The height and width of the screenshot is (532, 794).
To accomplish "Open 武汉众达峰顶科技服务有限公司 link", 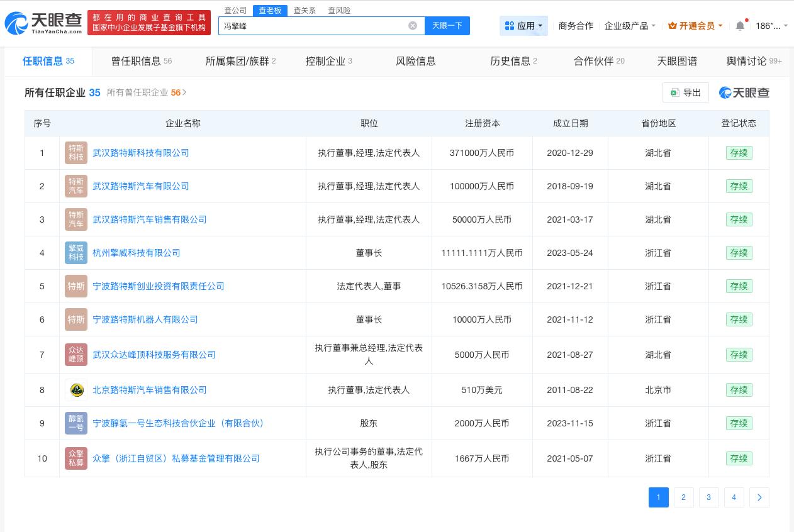I will pos(154,355).
